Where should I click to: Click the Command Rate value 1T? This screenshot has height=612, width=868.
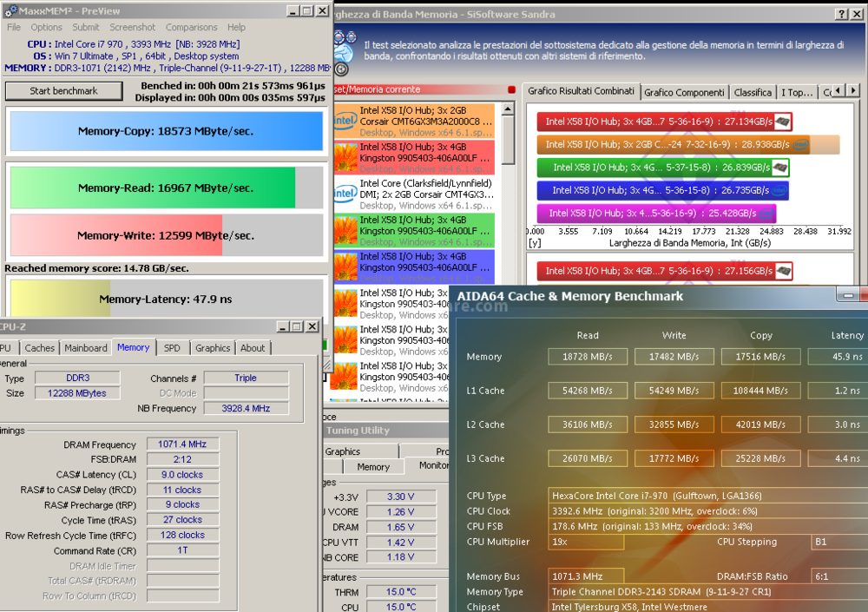[x=182, y=550]
